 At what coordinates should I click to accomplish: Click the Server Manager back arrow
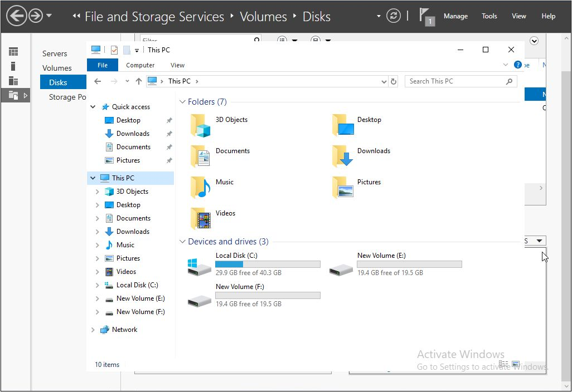pyautogui.click(x=17, y=16)
